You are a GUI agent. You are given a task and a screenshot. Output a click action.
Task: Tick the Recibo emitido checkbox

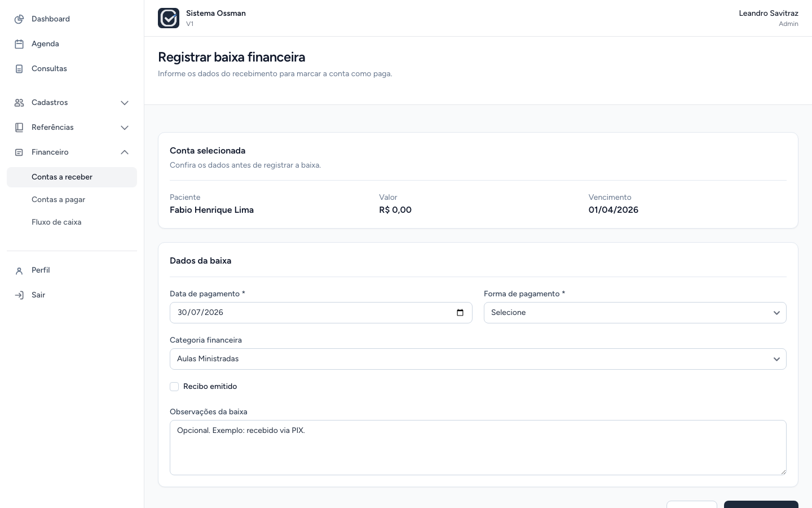pyautogui.click(x=174, y=387)
